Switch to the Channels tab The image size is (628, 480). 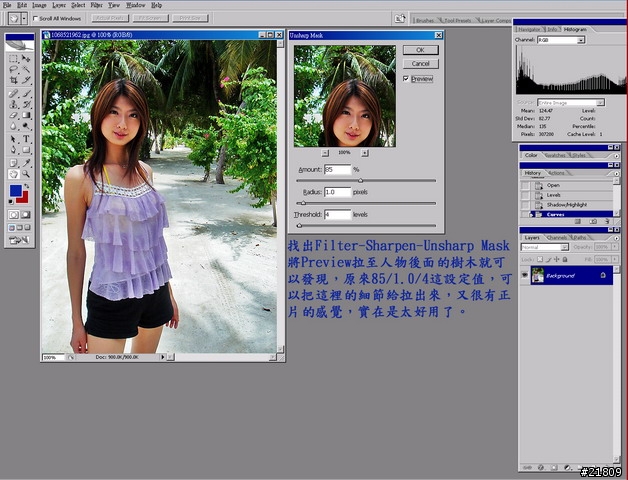point(557,238)
